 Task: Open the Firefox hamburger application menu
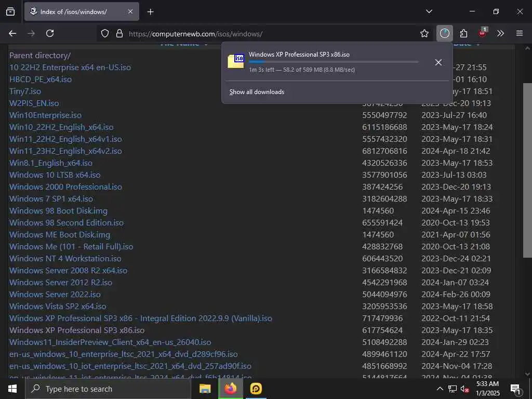pyautogui.click(x=520, y=33)
